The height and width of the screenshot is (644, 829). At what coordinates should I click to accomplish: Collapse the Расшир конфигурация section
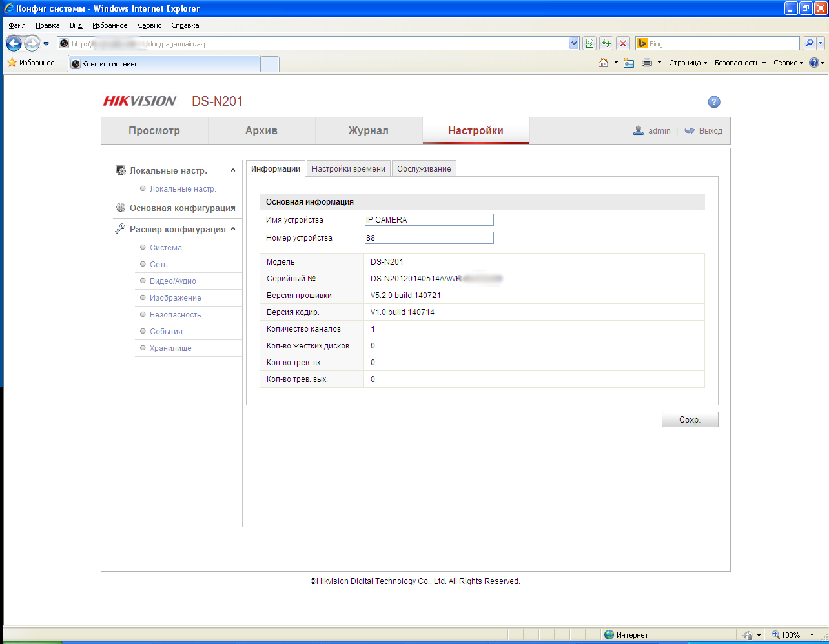tap(233, 229)
